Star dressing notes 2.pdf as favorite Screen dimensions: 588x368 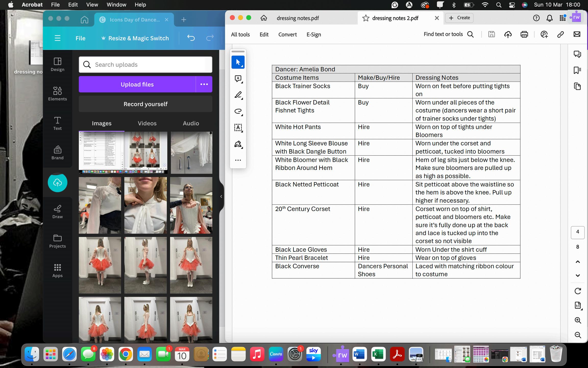(x=366, y=18)
